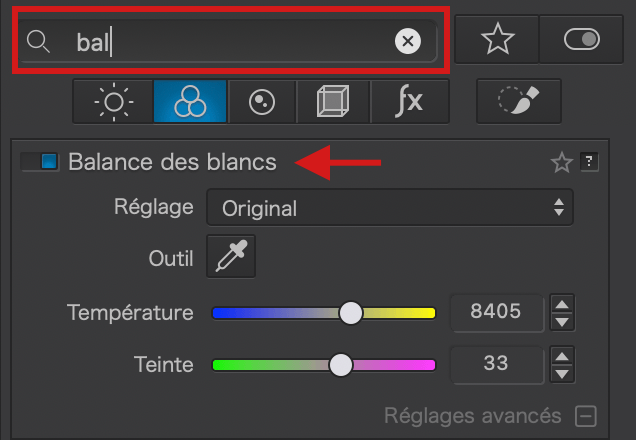The height and width of the screenshot is (440, 636).
Task: Toggle the active corrections filter switch
Action: pos(582,39)
